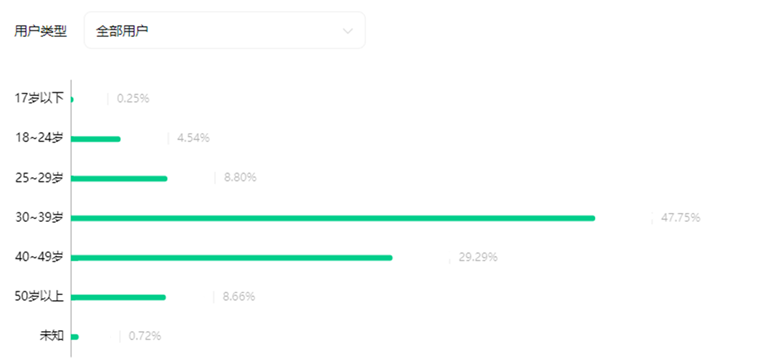This screenshot has height=363, width=772.
Task: Click the 未知 axis label
Action: click(52, 336)
